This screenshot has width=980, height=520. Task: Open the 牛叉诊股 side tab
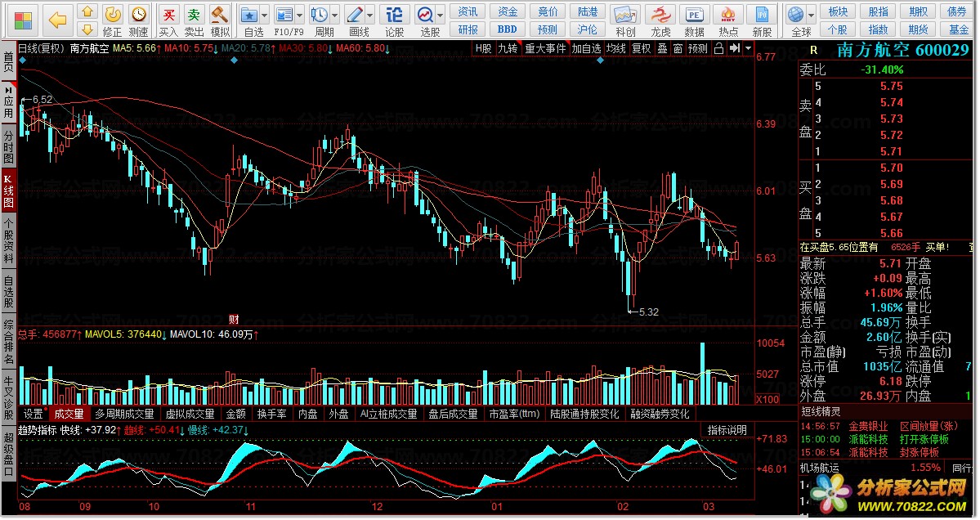pos(9,398)
